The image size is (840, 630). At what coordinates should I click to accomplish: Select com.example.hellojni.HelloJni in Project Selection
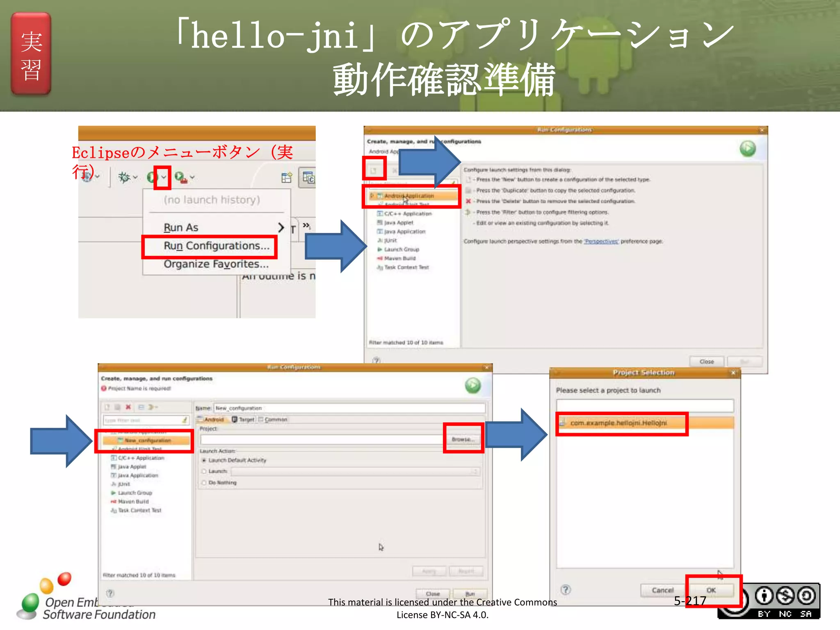click(x=646, y=423)
